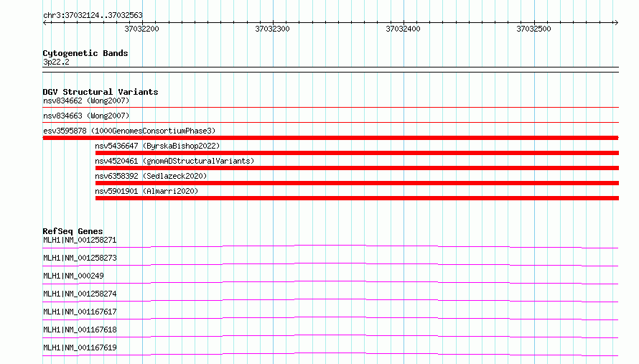Select transcript MLH1|NM_000249

coord(73,276)
